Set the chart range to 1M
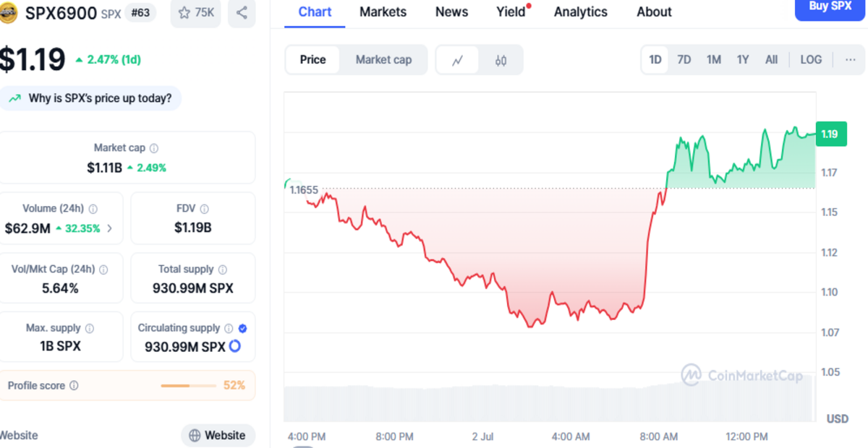The image size is (868, 448). [x=714, y=60]
